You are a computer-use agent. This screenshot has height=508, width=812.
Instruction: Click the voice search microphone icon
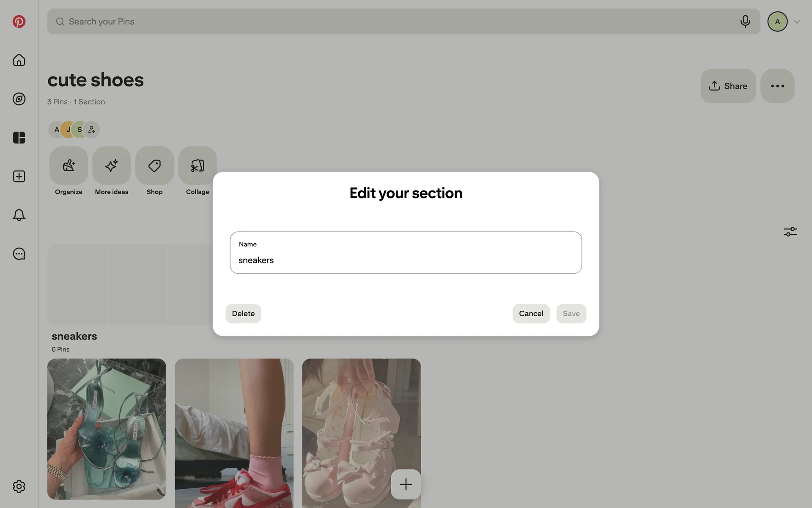pyautogui.click(x=745, y=22)
